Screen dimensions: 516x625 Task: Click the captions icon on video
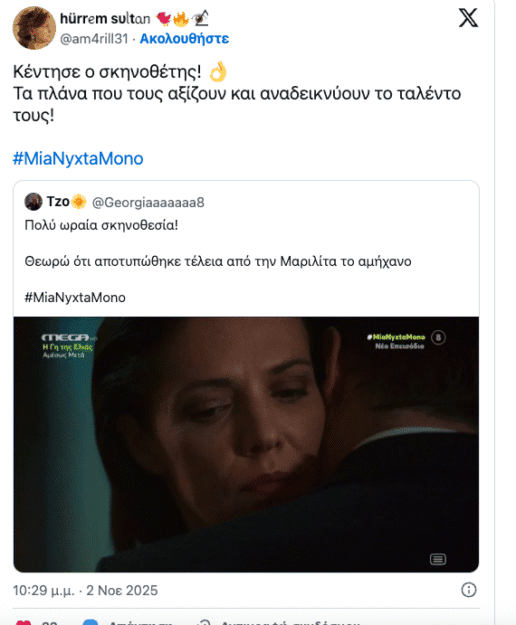(438, 559)
